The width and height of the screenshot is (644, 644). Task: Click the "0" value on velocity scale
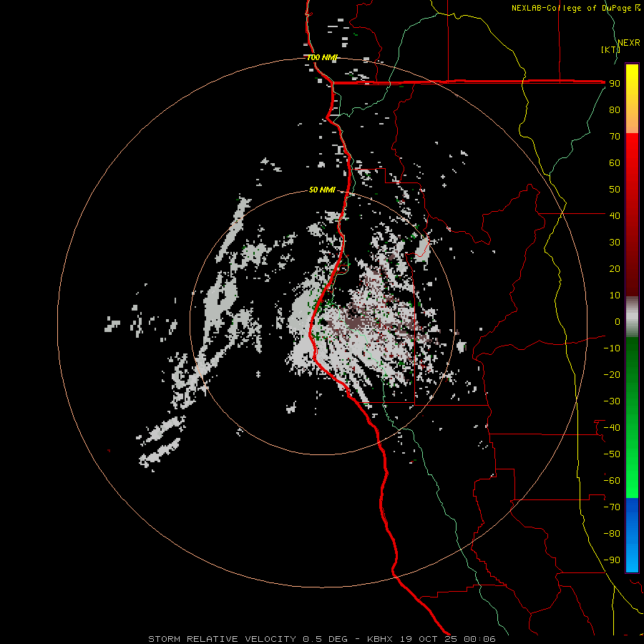point(618,321)
